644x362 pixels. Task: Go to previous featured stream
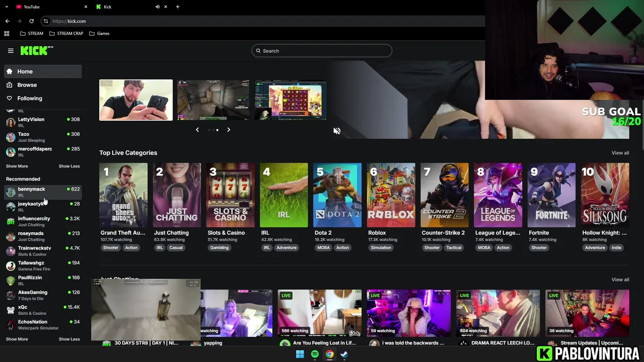click(x=197, y=130)
